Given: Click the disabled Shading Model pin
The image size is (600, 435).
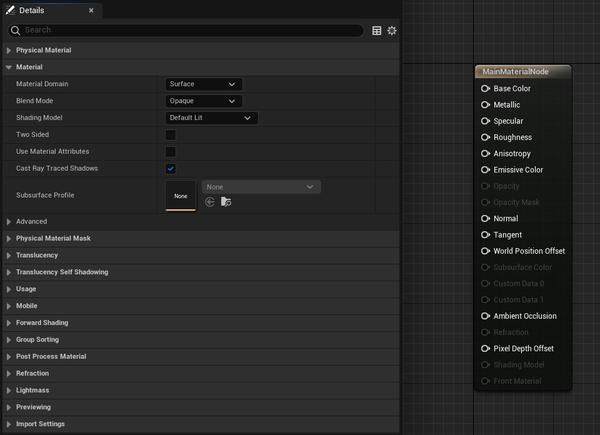Looking at the screenshot, I should point(485,365).
